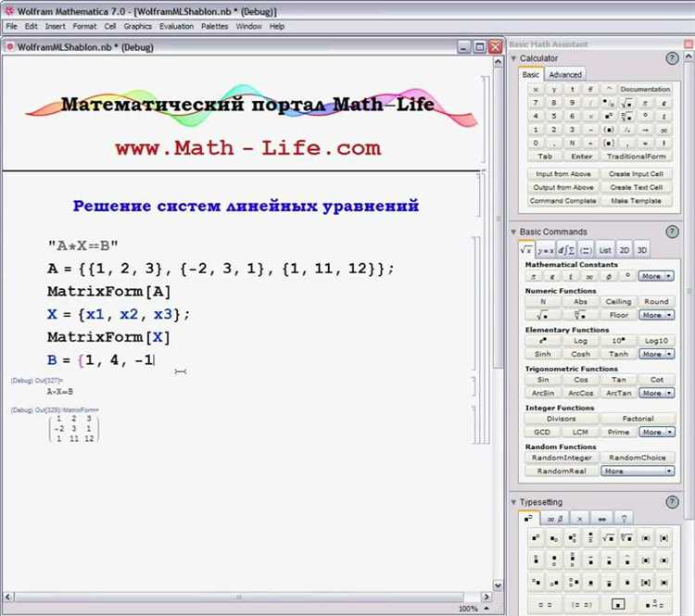Click the Documentation button
The height and width of the screenshot is (616, 695).
(x=645, y=89)
